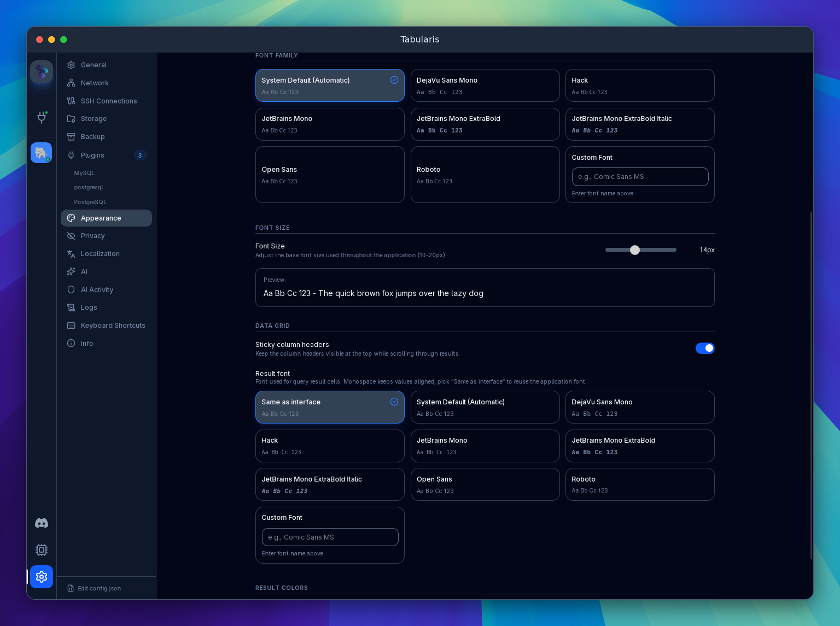This screenshot has width=840, height=626.
Task: Choose JetBrains Mono font family card
Action: tap(330, 124)
